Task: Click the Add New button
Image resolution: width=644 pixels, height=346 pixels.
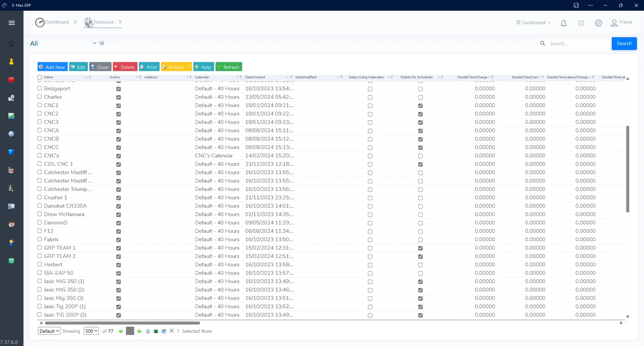Action: pyautogui.click(x=53, y=67)
